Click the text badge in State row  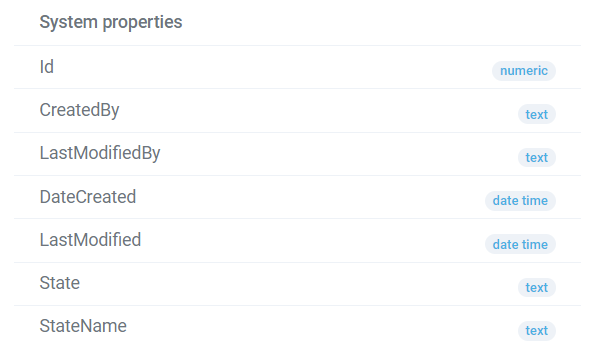[x=536, y=287]
